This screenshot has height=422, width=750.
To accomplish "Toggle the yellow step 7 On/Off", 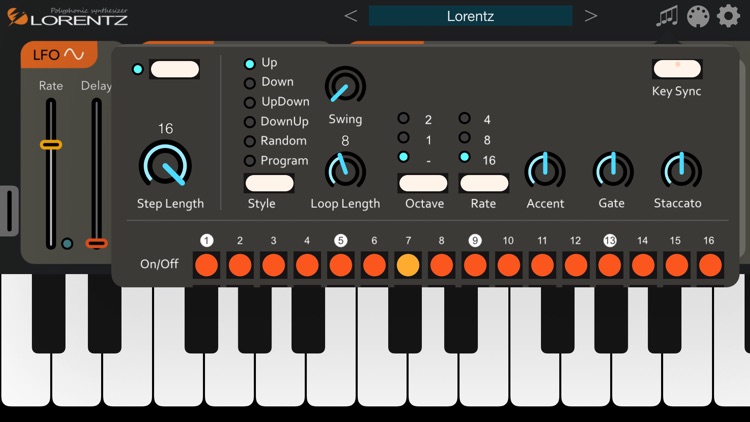I will click(408, 265).
